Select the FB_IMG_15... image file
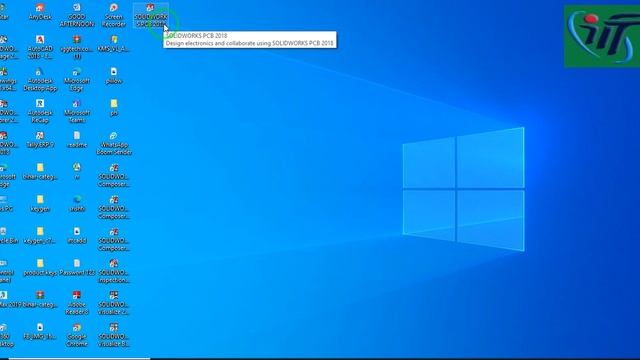Screen dimensions: 640x360 (40, 331)
